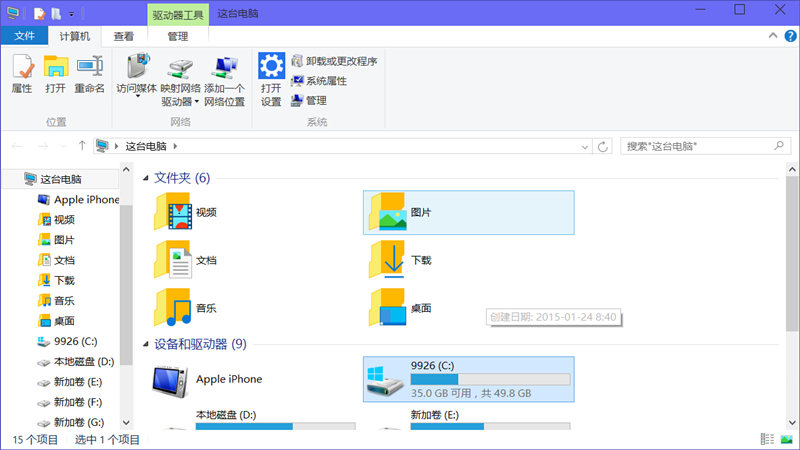Click the 新加卷 (E:) usage bar

[x=490, y=426]
